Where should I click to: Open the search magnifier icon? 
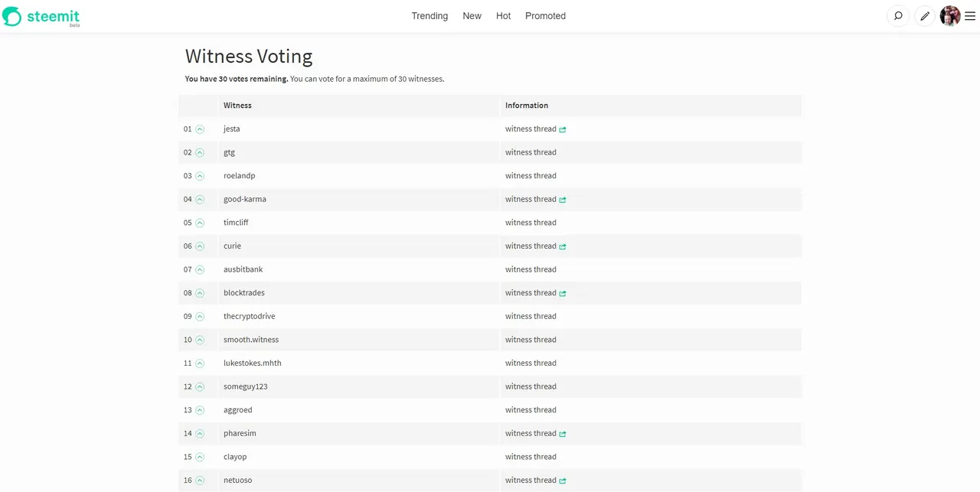click(x=898, y=15)
